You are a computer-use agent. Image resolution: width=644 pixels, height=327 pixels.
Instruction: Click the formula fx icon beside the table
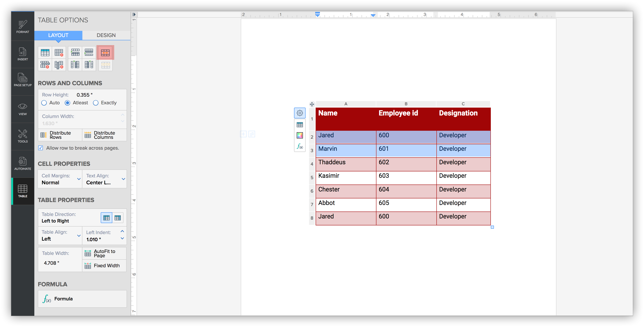(x=299, y=146)
